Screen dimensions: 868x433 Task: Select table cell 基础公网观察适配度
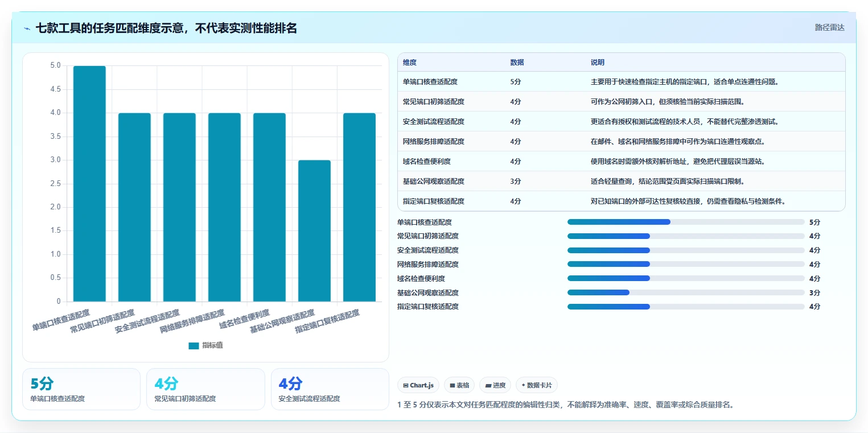(434, 182)
